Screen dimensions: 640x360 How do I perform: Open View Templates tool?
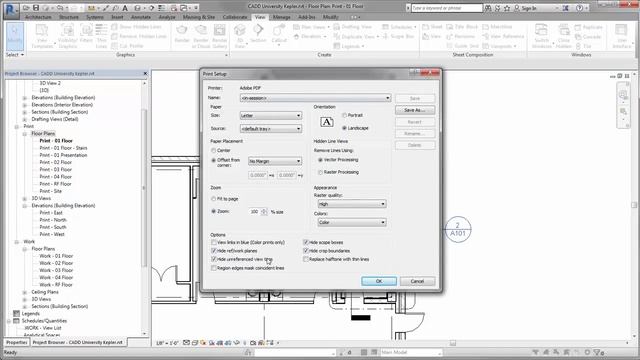(42, 36)
